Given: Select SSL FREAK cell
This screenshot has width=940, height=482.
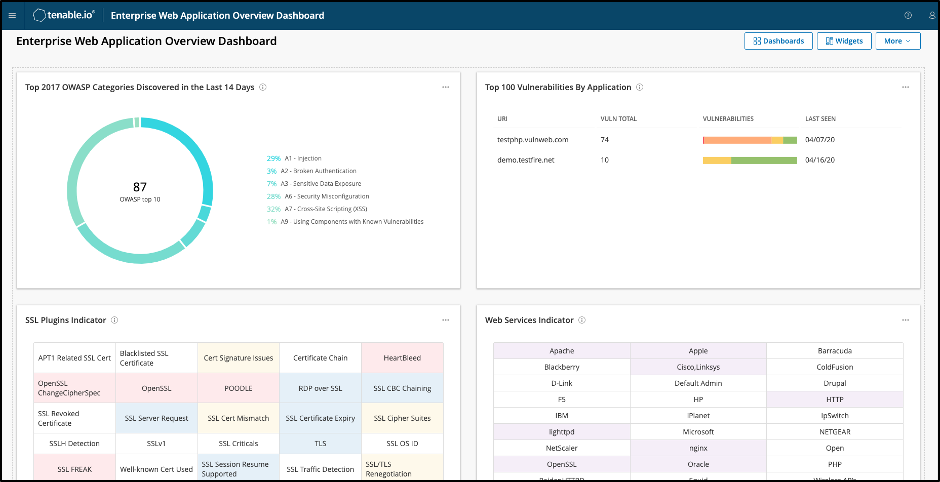Looking at the screenshot, I should point(74,468).
